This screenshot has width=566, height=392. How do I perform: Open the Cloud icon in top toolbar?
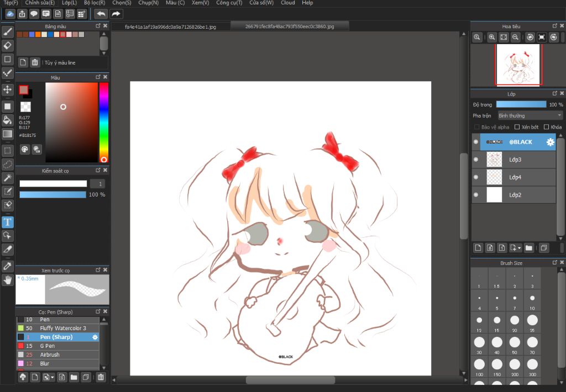(10, 14)
